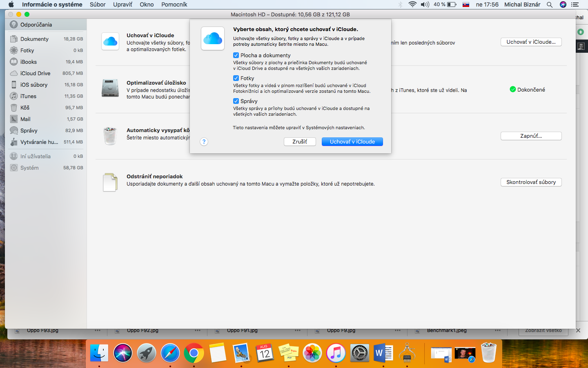588x368 pixels.
Task: Click the Vytváranie hudby guitar icon
Action: tap(14, 142)
